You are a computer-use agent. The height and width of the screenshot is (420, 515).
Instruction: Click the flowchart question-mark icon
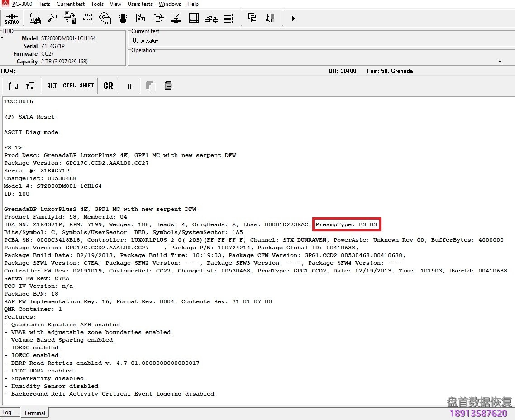pos(211,18)
